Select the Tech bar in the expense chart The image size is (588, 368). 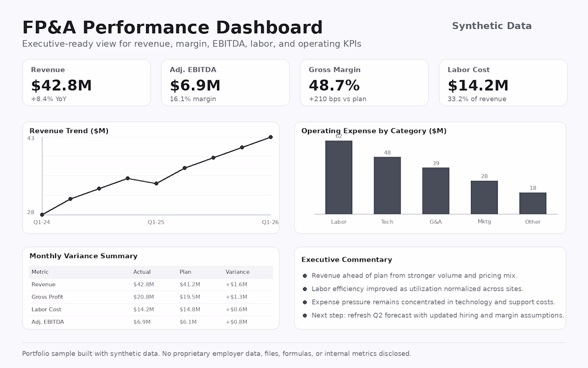[x=388, y=185]
